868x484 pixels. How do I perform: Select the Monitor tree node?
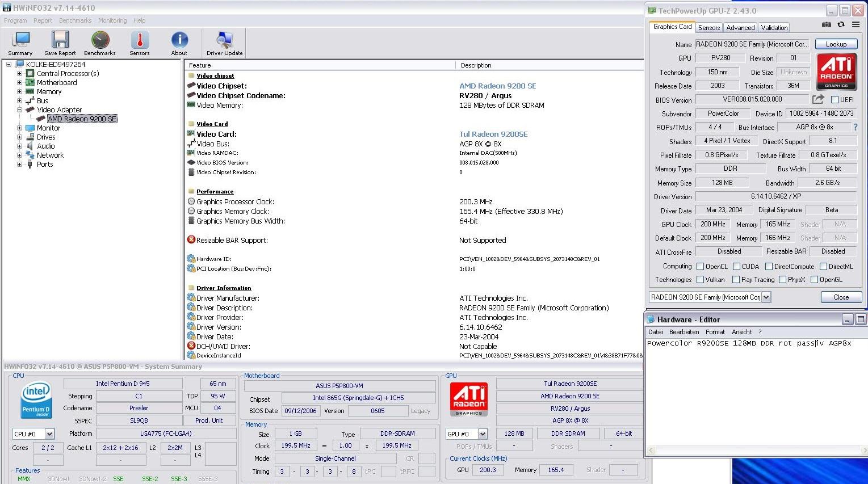pos(49,128)
